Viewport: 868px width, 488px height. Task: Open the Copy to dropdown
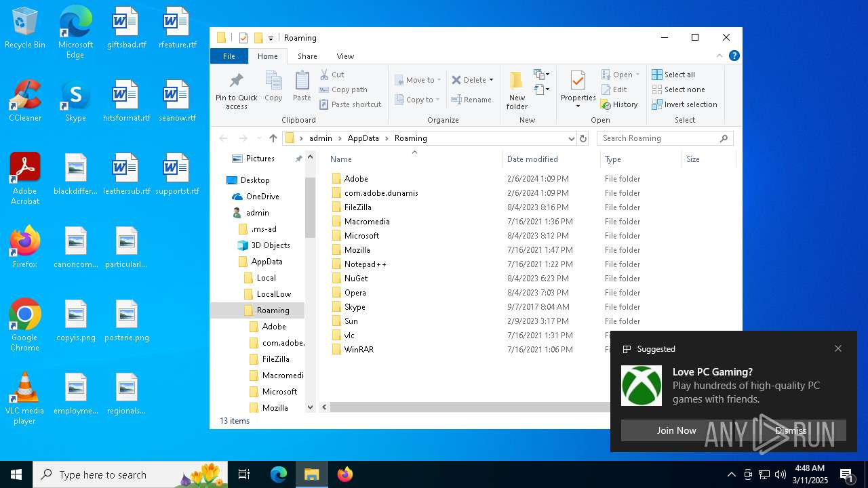(418, 100)
